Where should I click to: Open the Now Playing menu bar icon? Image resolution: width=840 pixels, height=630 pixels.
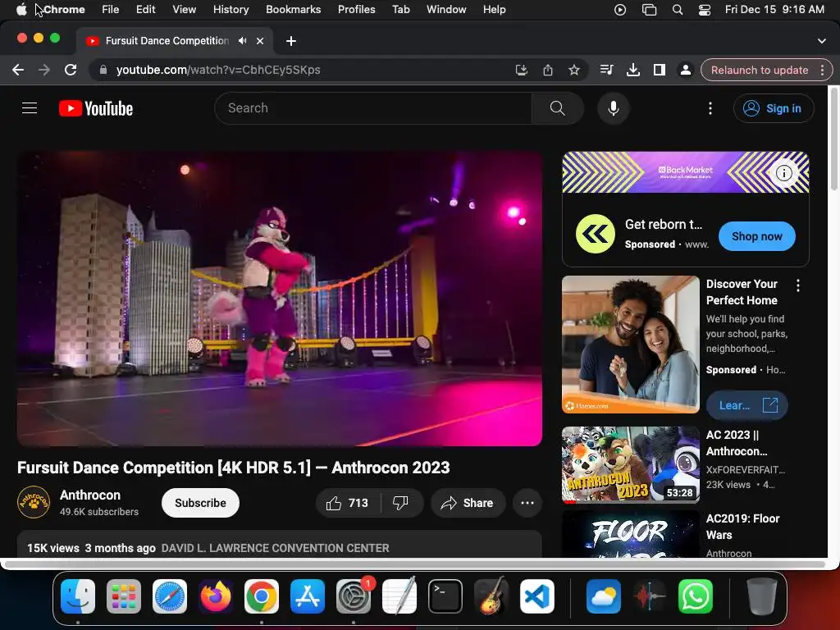[620, 10]
